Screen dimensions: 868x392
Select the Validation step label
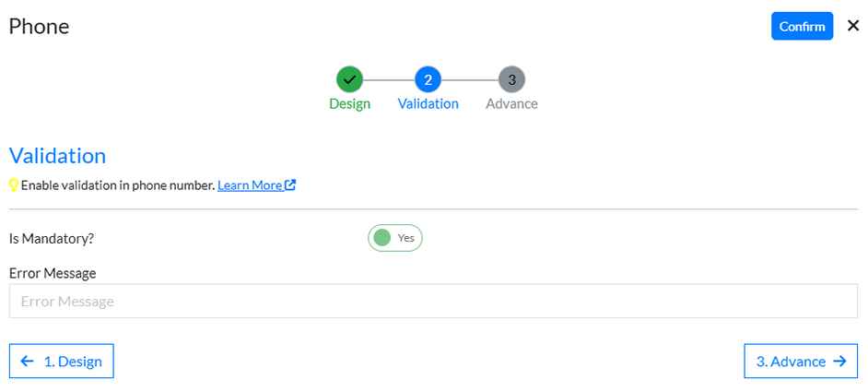point(428,103)
